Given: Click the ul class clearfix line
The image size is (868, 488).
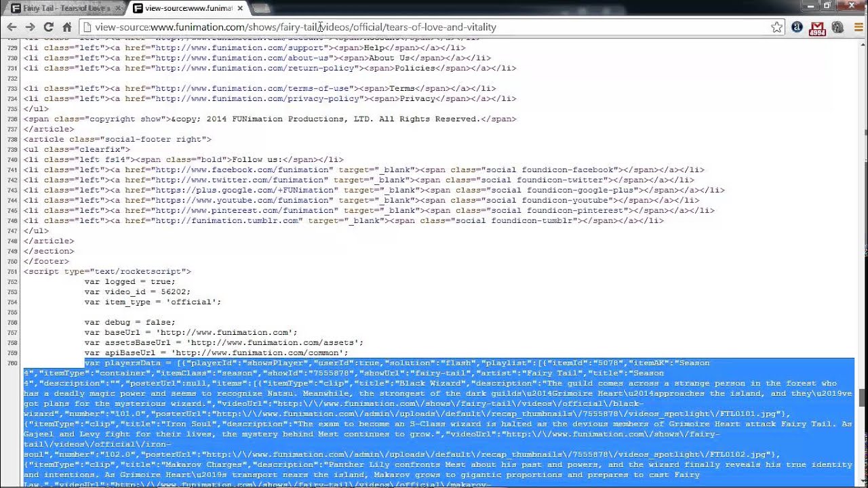Looking at the screenshot, I should click(x=77, y=150).
